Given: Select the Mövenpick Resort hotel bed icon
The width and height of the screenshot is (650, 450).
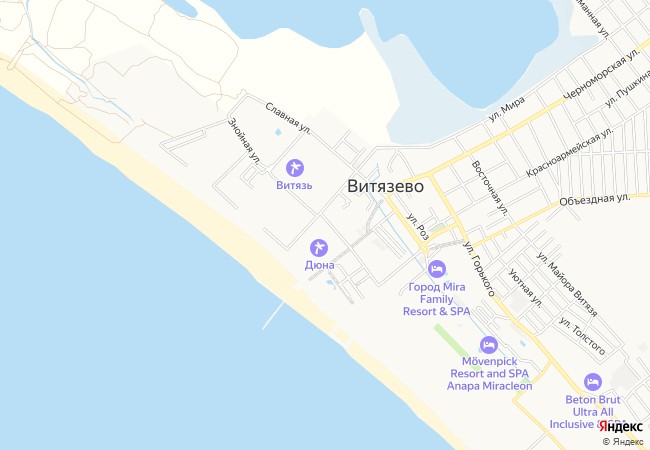Looking at the screenshot, I should 489,345.
